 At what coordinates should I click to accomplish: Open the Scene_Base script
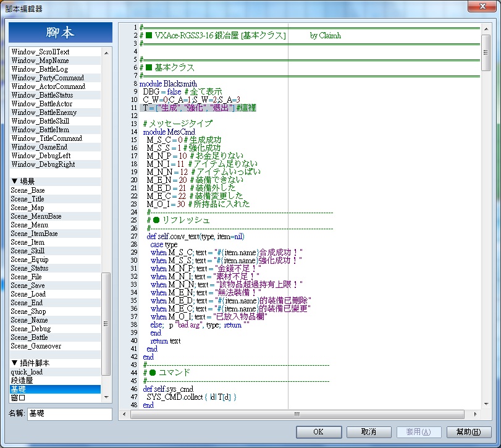pyautogui.click(x=55, y=190)
